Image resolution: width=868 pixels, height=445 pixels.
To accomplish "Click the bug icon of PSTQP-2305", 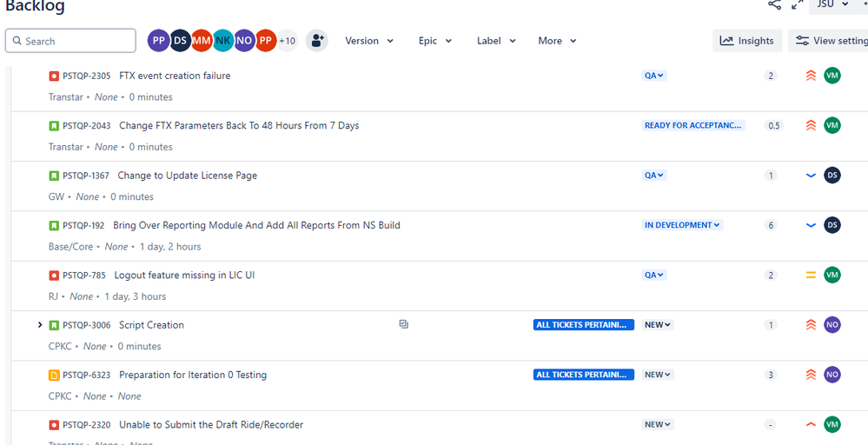I will 54,76.
